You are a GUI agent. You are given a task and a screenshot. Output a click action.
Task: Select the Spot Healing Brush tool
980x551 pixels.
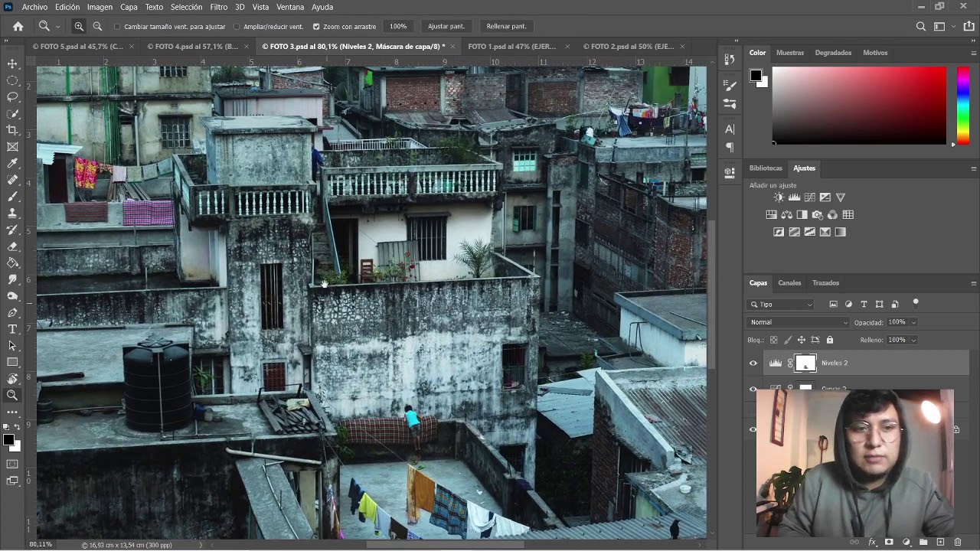pyautogui.click(x=12, y=180)
